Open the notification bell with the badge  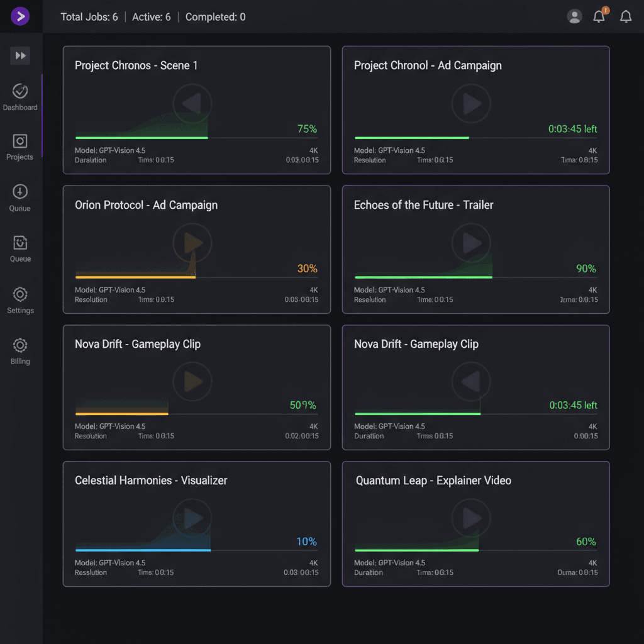pyautogui.click(x=599, y=17)
